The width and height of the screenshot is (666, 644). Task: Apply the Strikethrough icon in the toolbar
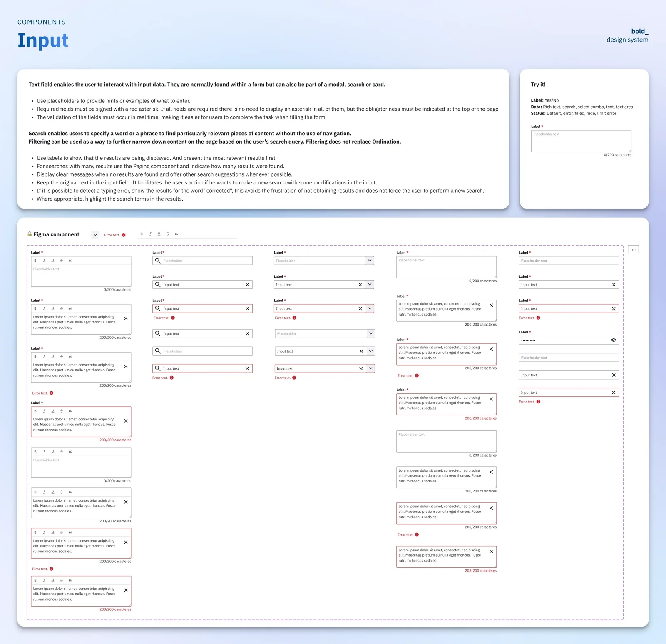tap(167, 234)
